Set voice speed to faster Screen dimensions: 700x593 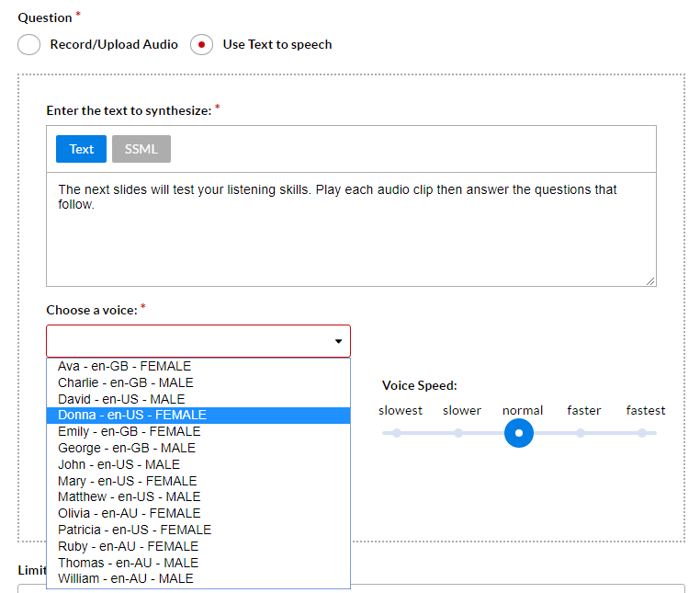tap(581, 432)
